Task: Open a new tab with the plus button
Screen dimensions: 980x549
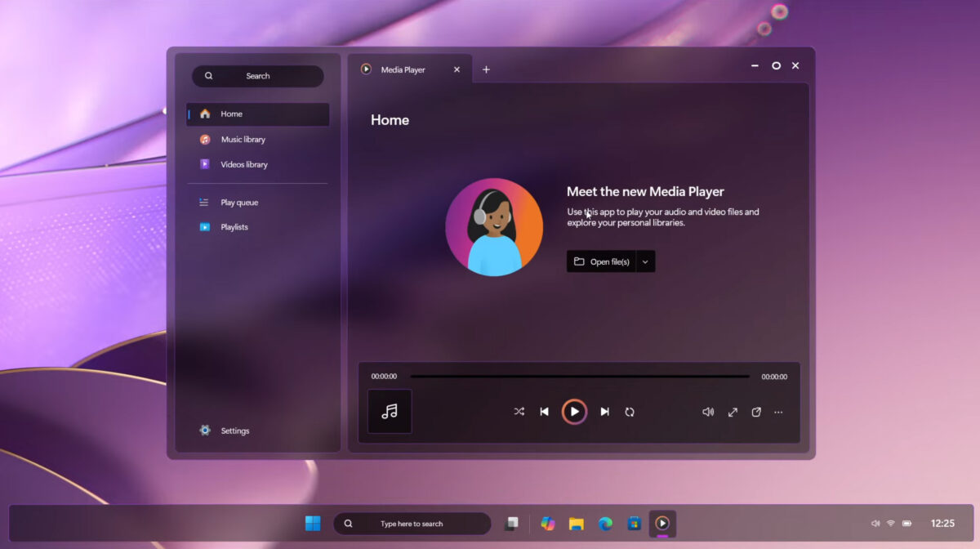Action: pyautogui.click(x=486, y=69)
